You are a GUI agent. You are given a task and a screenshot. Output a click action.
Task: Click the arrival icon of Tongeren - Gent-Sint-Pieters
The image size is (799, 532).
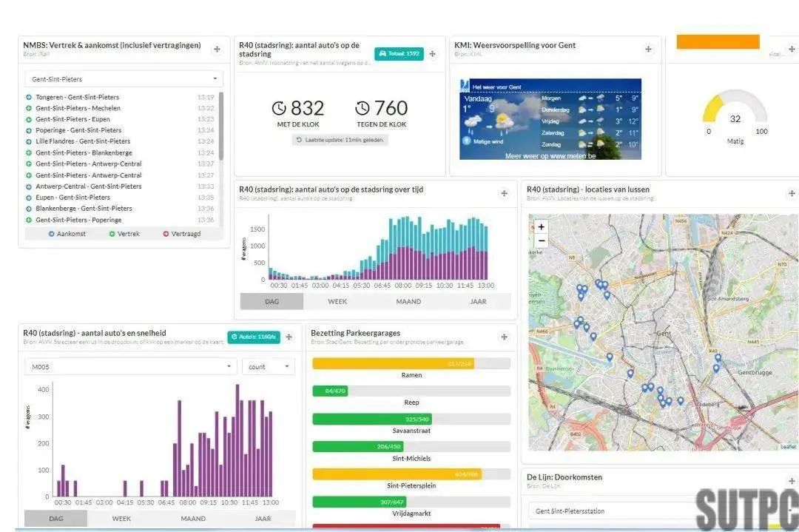click(x=29, y=98)
